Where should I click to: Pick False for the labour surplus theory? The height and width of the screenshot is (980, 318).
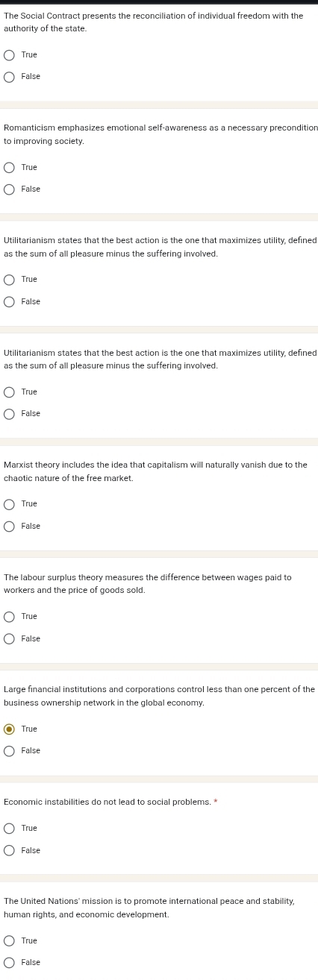tap(10, 639)
